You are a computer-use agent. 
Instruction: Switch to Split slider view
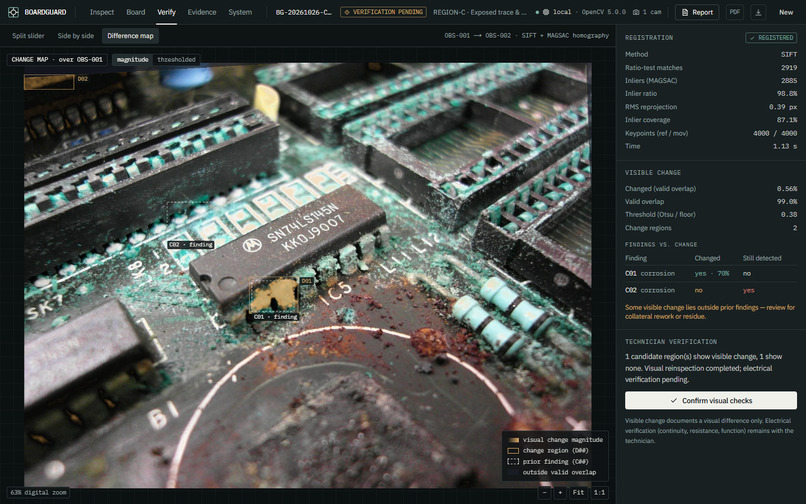[28, 36]
